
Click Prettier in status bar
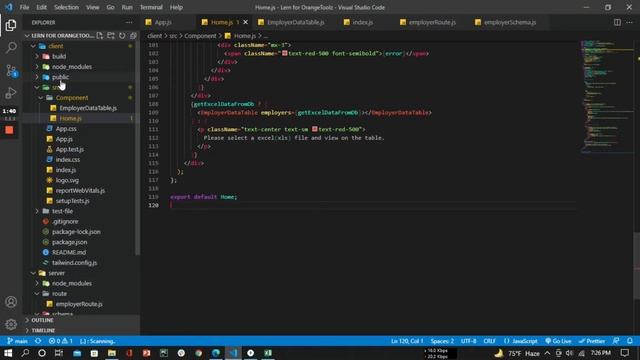(x=592, y=341)
